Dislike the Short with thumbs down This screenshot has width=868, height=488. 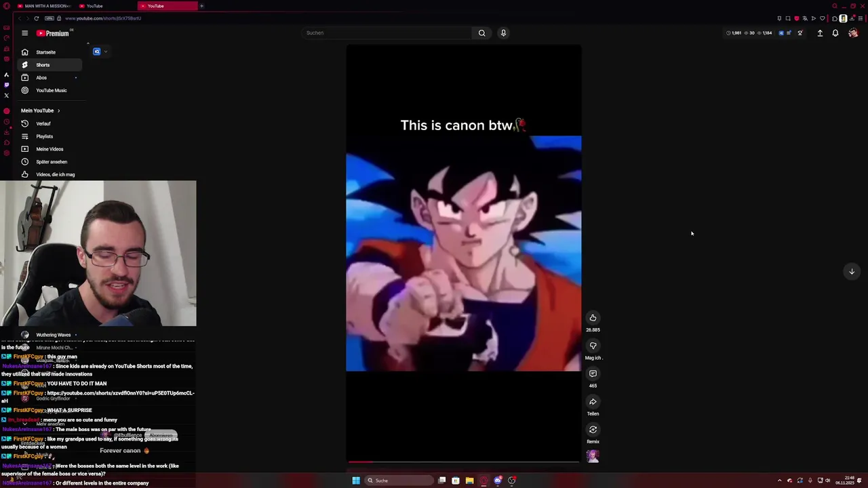593,346
